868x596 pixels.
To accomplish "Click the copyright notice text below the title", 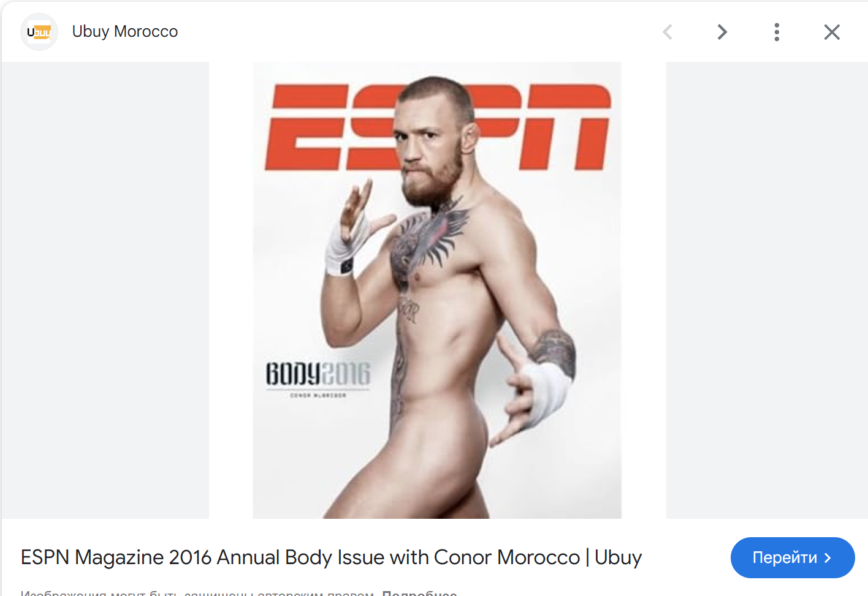I will click(197, 593).
